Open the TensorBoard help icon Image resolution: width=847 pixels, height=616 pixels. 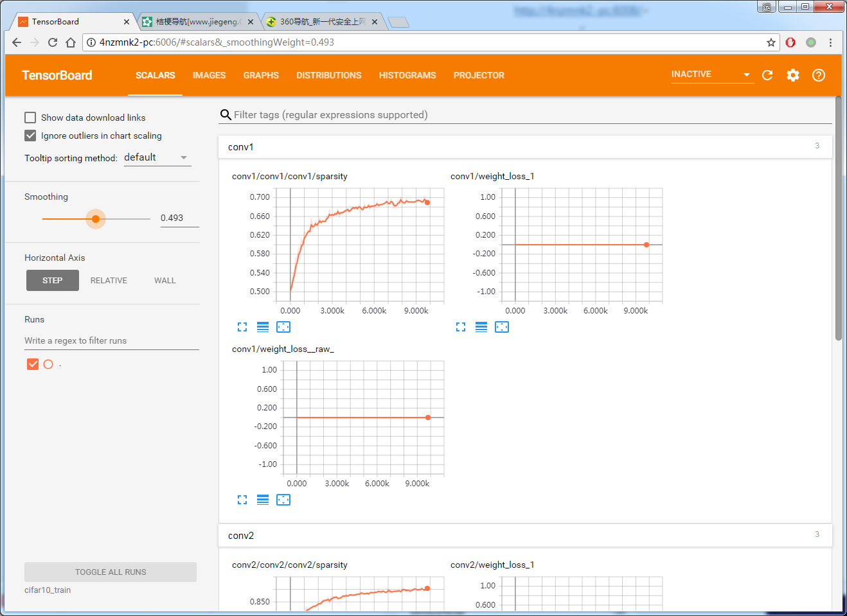tap(819, 75)
